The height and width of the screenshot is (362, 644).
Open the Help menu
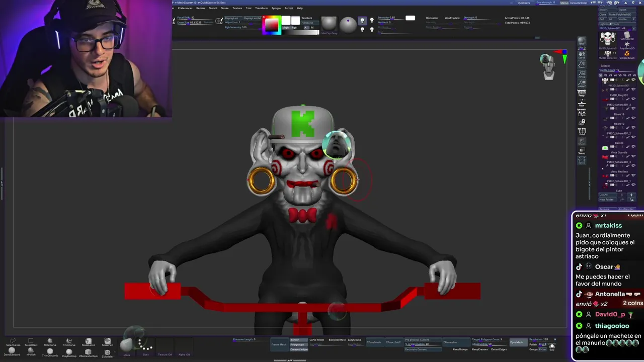tap(300, 8)
